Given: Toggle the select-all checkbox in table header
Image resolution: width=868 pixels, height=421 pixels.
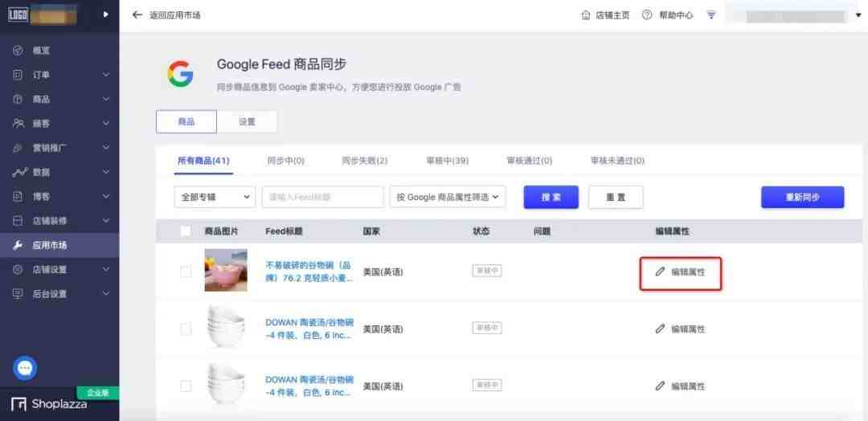Looking at the screenshot, I should point(186,231).
